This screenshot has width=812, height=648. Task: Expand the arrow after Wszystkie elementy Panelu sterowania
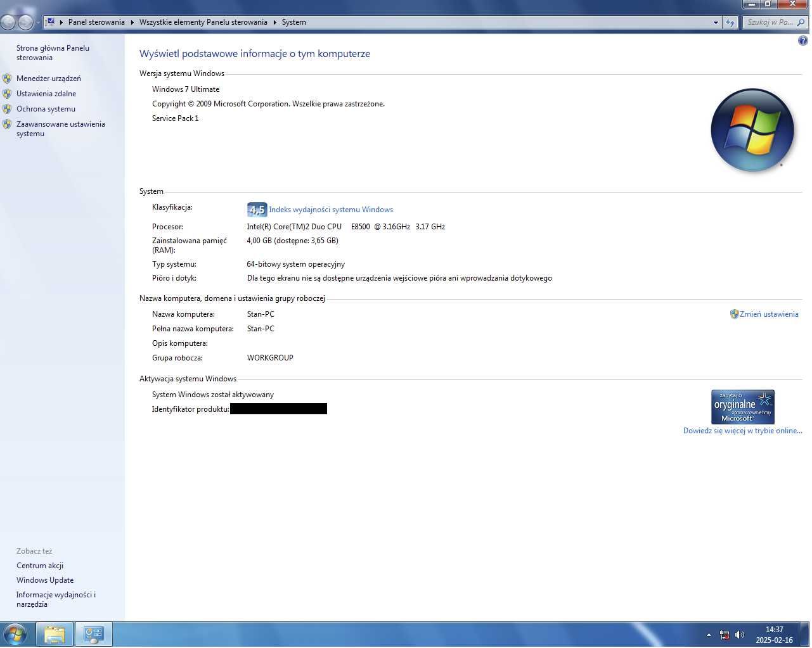click(275, 22)
